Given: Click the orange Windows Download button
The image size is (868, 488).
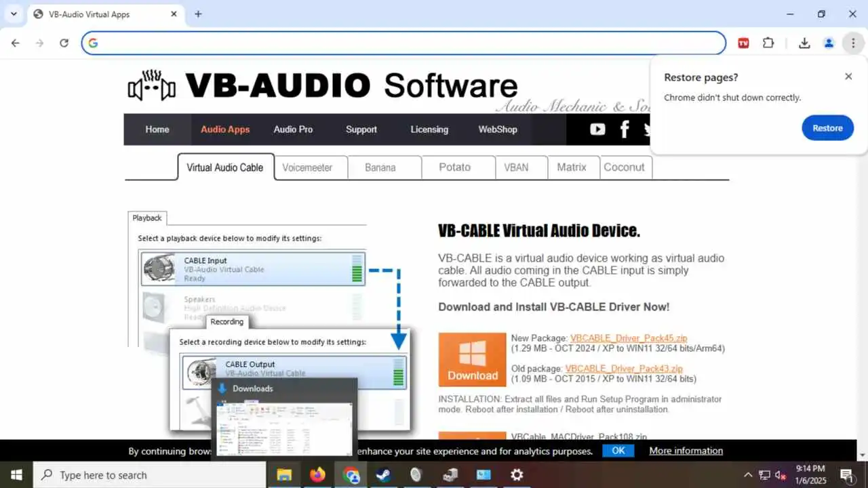Looking at the screenshot, I should pos(473,359).
